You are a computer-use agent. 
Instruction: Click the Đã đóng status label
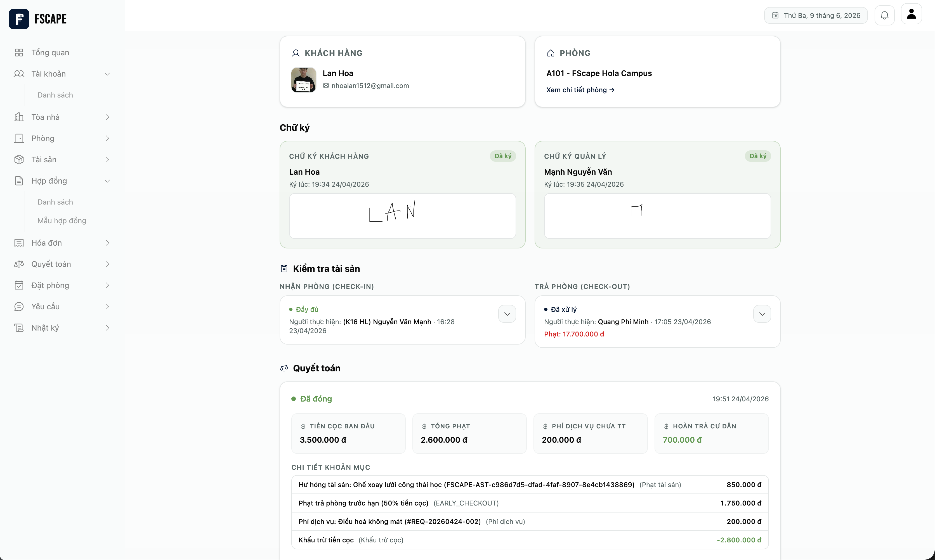pyautogui.click(x=316, y=399)
